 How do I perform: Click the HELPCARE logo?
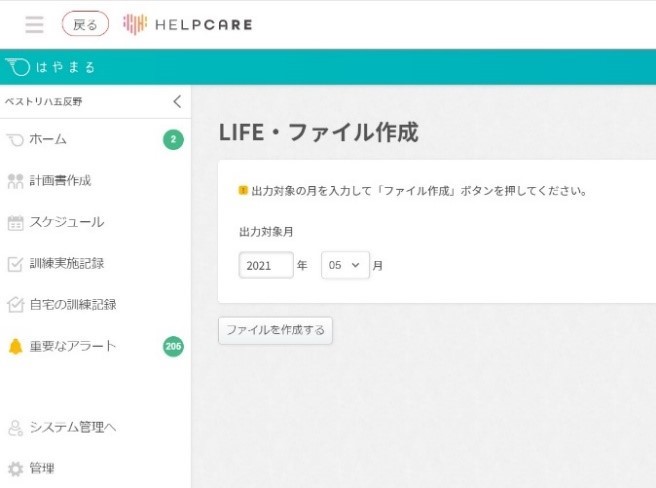click(x=187, y=24)
